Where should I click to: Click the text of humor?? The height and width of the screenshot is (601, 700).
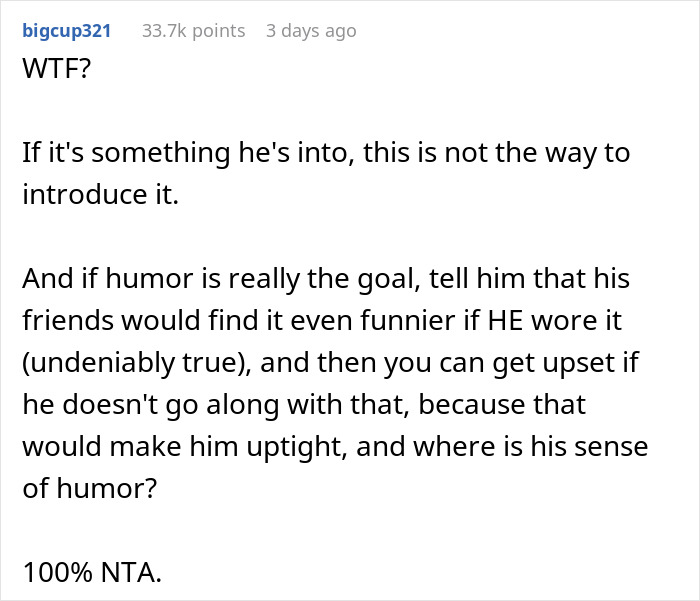pos(90,488)
